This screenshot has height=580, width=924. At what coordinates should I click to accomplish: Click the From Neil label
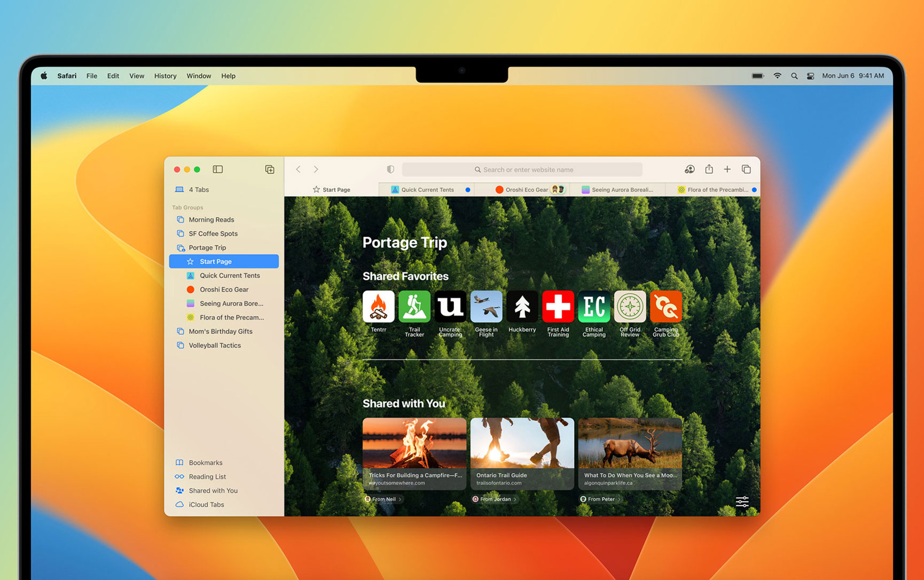click(383, 499)
